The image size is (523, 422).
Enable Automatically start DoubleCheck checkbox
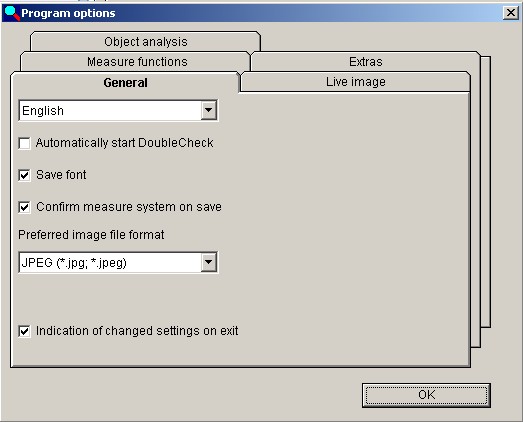tap(24, 143)
